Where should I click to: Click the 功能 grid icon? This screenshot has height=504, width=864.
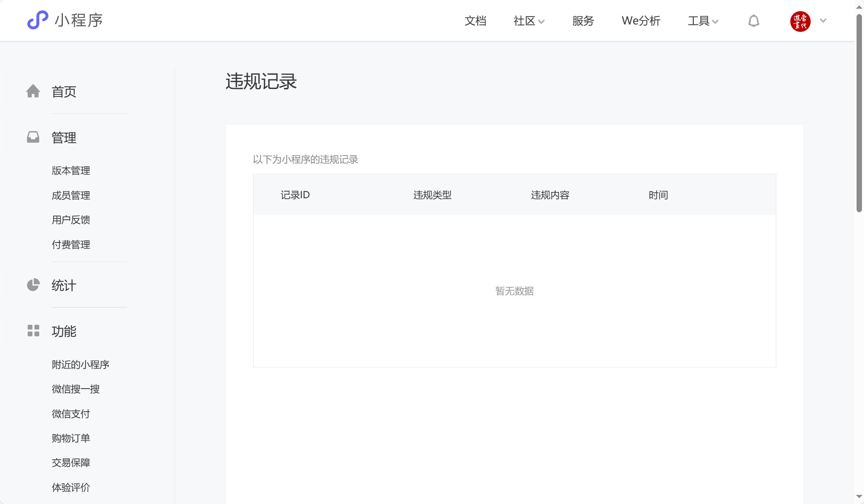33,331
